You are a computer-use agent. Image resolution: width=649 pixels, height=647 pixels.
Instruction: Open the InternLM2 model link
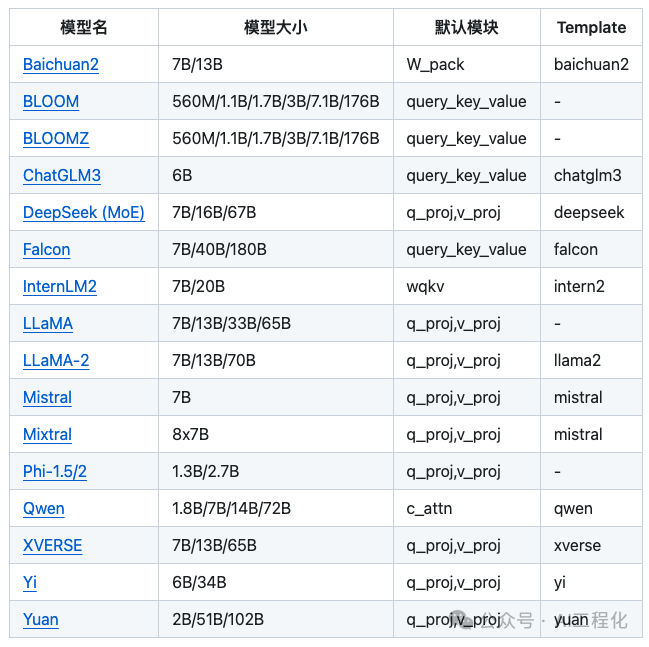coord(60,286)
